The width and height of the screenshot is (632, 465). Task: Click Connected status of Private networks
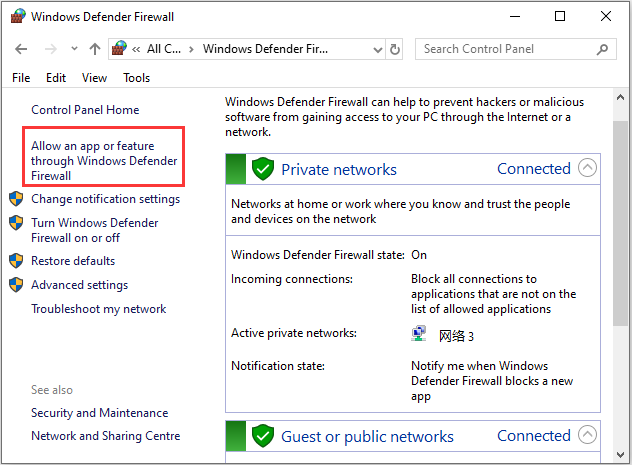[x=534, y=169]
